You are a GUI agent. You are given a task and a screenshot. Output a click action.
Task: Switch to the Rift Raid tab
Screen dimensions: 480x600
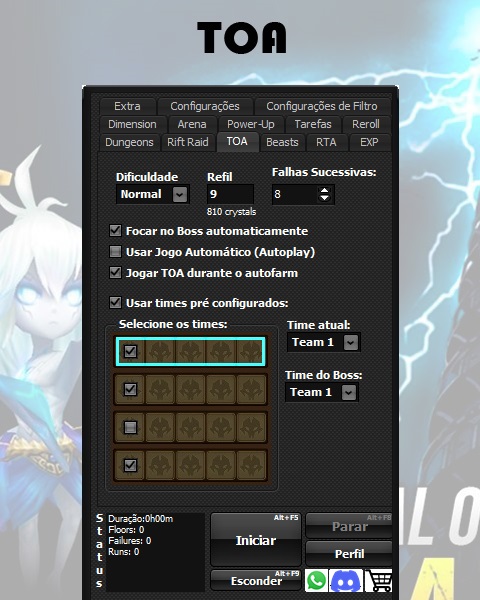188,142
